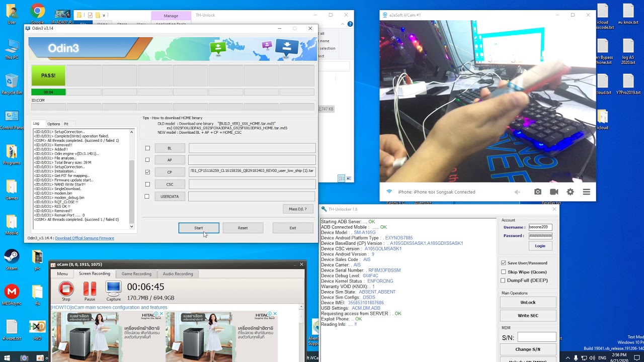The width and height of the screenshot is (644, 362).
Task: Click the AP file button in Odin3
Action: coord(170,160)
